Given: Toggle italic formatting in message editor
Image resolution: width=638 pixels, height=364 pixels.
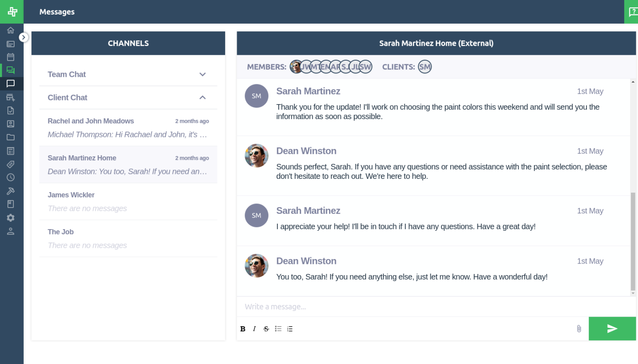Looking at the screenshot, I should point(254,329).
